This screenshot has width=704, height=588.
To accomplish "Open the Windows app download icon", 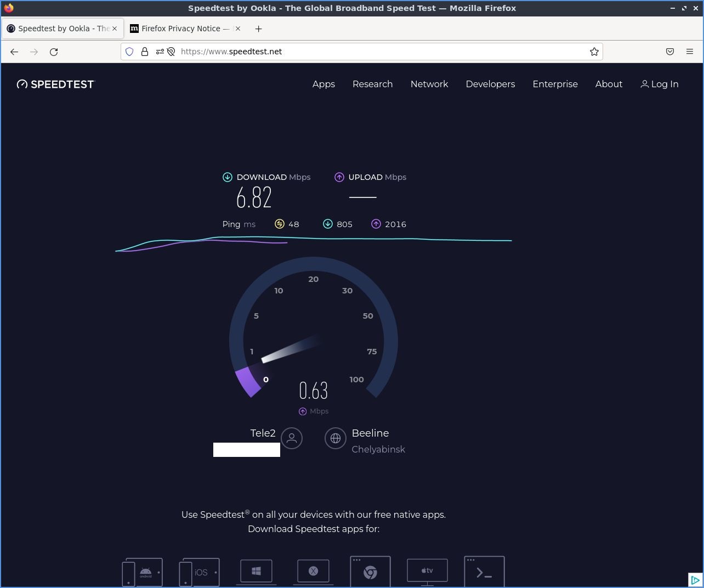I will pyautogui.click(x=256, y=572).
